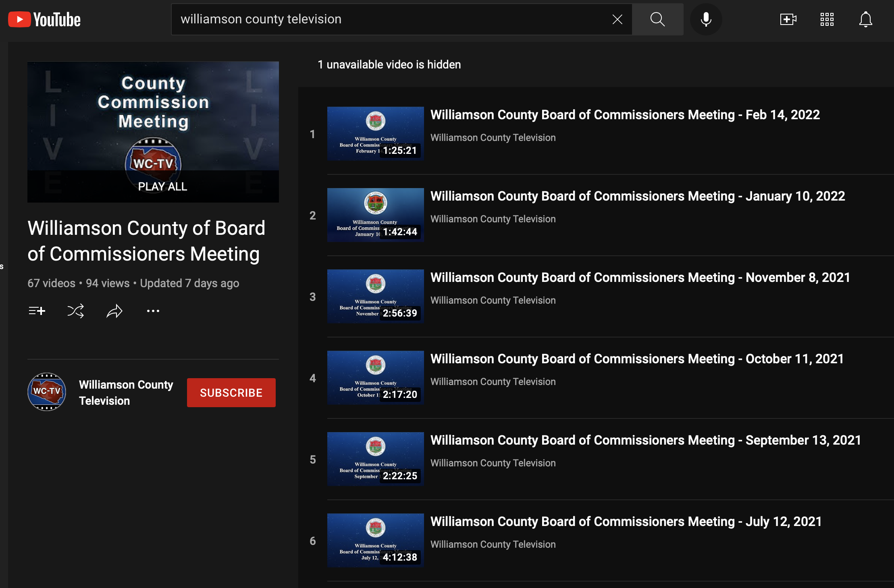Click the playlist title Williamson County of Board of Commissioners Meeting
Screen dimensions: 894x588
(146, 241)
